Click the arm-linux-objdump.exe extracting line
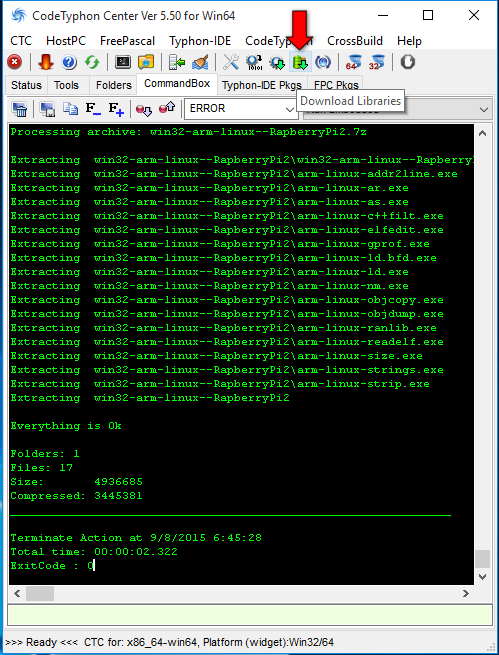The image size is (499, 655). 227,314
